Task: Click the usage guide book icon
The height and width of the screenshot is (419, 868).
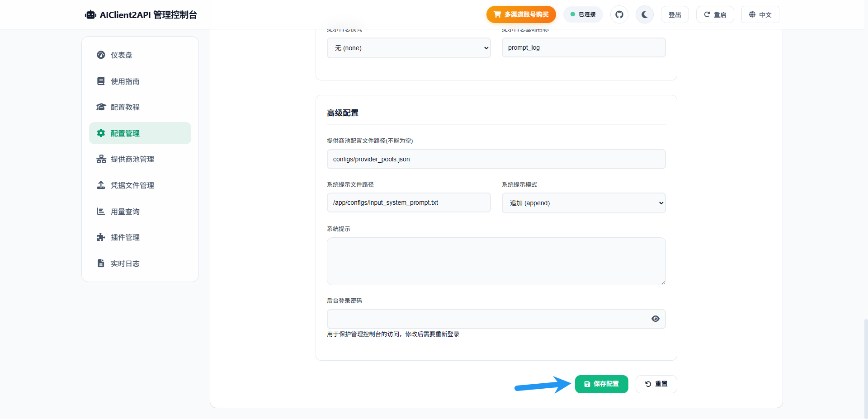Action: coord(101,81)
